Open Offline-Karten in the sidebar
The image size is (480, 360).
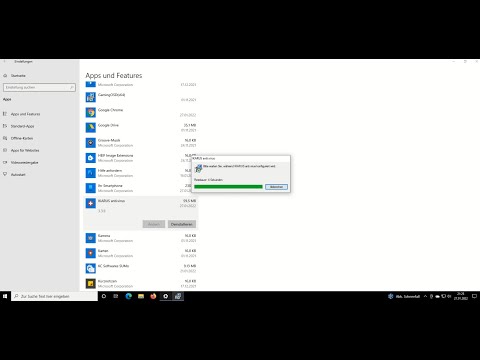(22, 138)
